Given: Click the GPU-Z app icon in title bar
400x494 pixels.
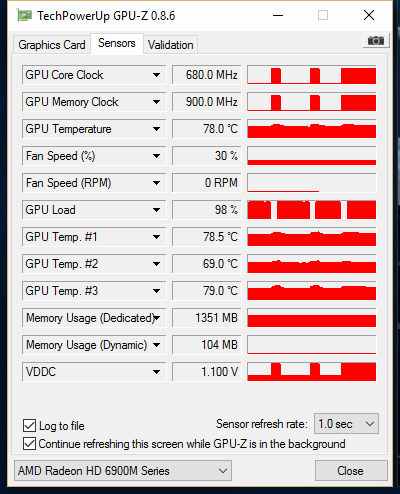Looking at the screenshot, I should pos(24,15).
